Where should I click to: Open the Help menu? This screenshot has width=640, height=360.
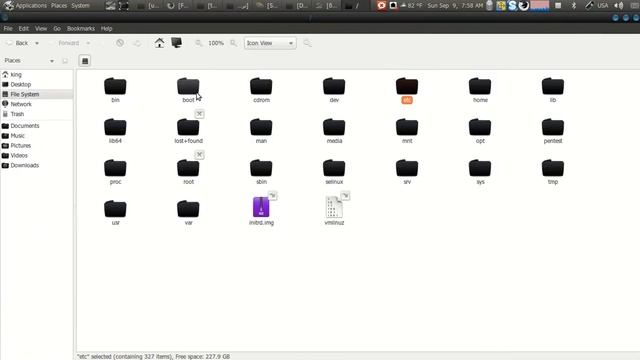(107, 29)
